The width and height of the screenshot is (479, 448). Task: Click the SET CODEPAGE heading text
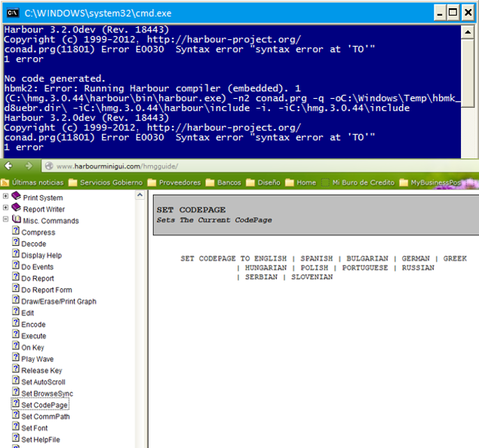click(x=191, y=210)
